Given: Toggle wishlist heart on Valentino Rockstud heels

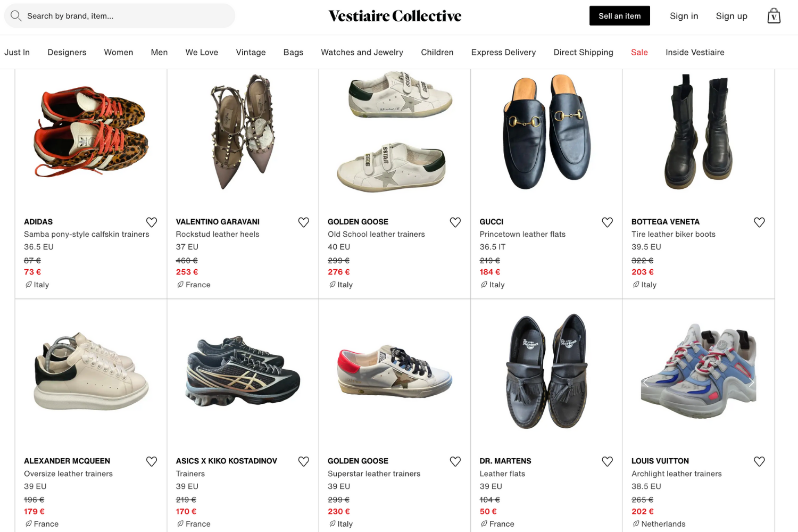Looking at the screenshot, I should [x=303, y=222].
